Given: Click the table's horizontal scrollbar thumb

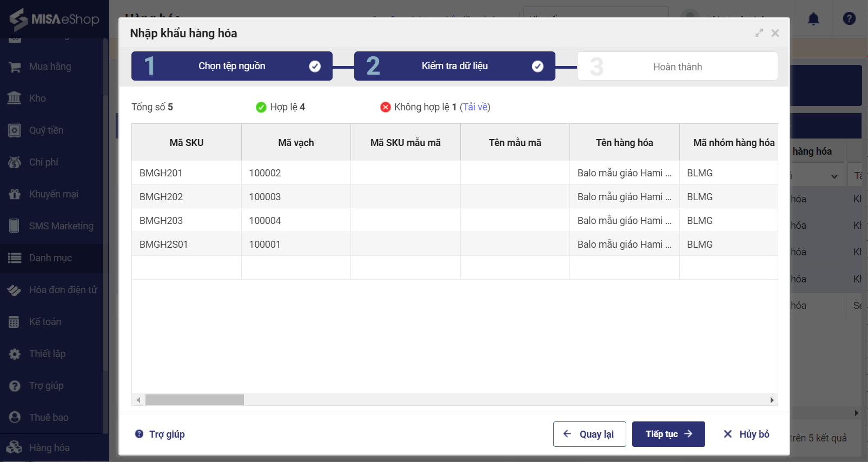Looking at the screenshot, I should click(x=195, y=400).
